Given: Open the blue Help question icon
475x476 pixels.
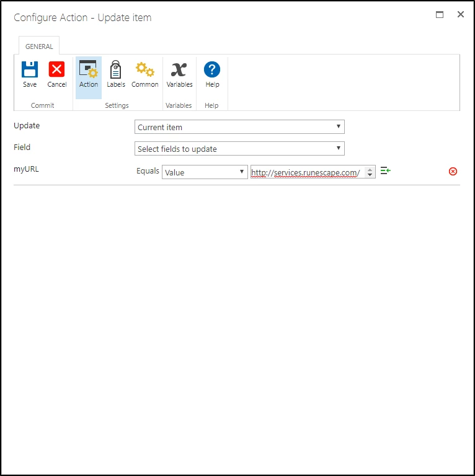Looking at the screenshot, I should point(212,69).
